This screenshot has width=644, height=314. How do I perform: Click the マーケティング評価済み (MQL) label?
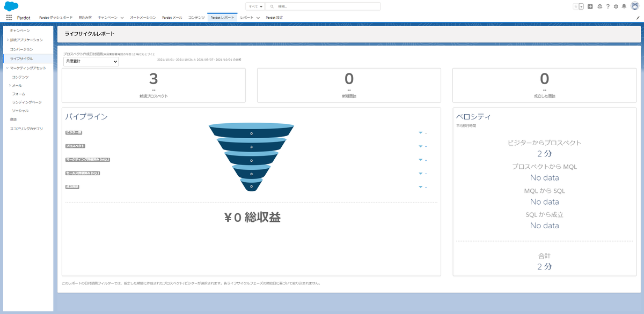pyautogui.click(x=87, y=160)
